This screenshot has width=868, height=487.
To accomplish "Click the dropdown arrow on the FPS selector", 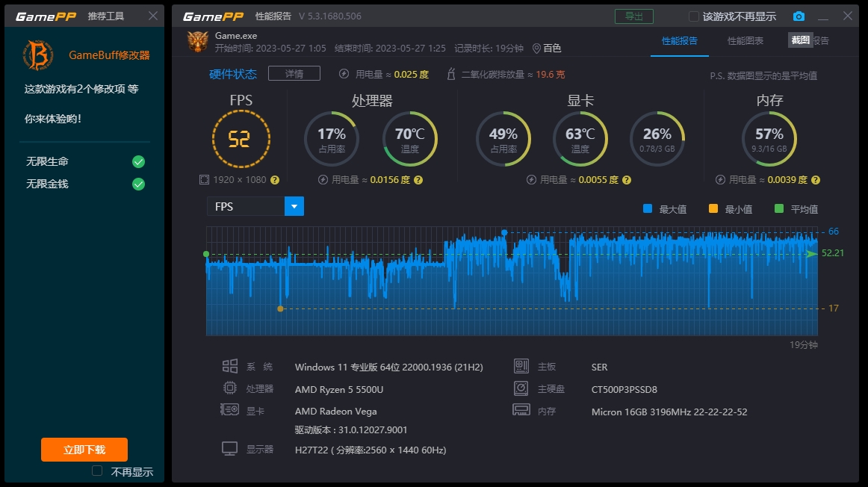I will coord(295,206).
